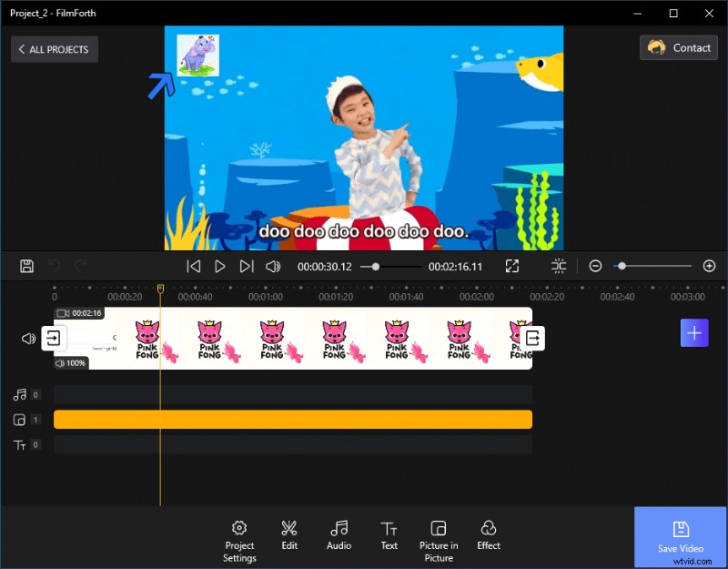
Task: Click the orange clip on the image track
Action: (x=291, y=420)
